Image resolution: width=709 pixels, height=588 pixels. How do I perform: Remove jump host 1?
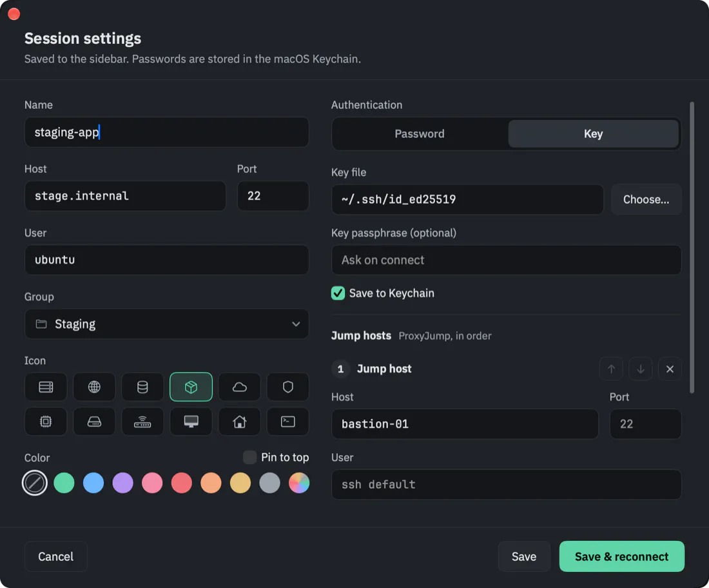point(670,369)
